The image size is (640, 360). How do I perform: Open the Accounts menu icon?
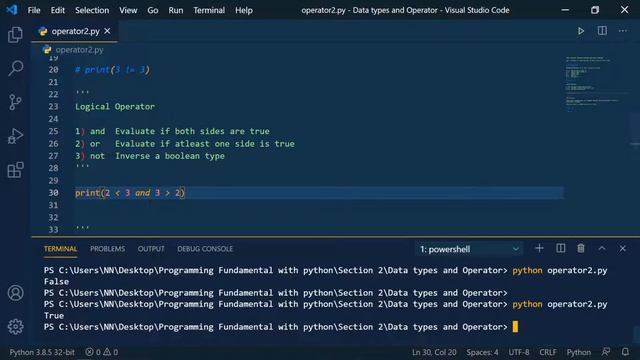[x=16, y=293]
